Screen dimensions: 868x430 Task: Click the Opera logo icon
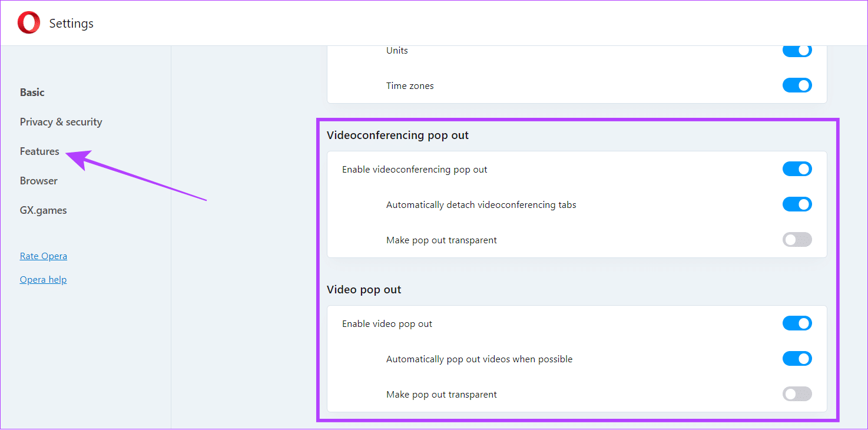click(x=29, y=23)
